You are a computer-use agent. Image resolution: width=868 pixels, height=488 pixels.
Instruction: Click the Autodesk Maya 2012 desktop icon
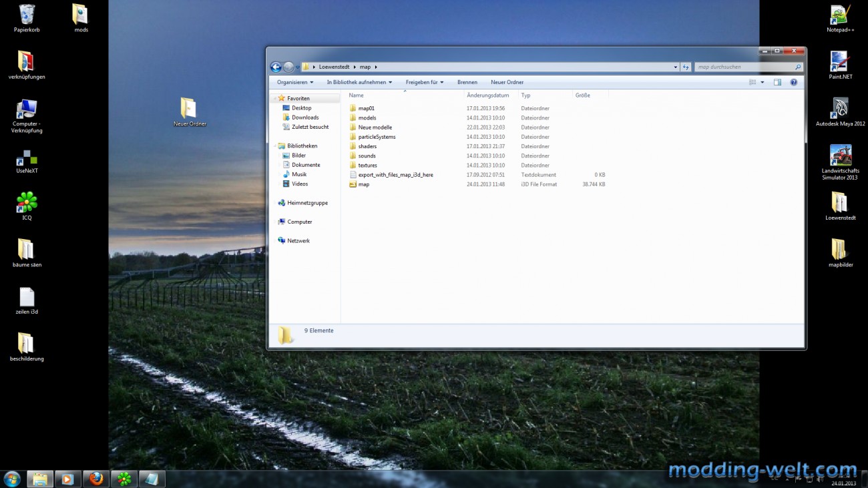click(x=840, y=112)
